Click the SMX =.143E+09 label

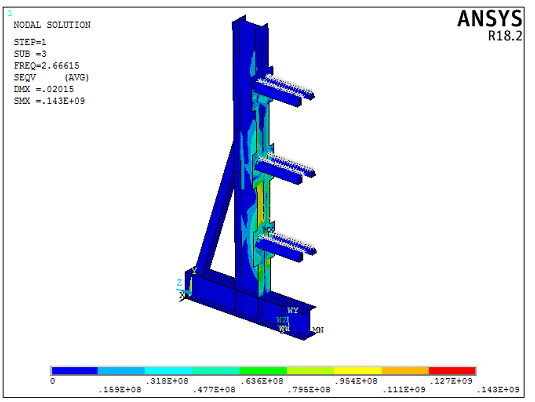(x=49, y=101)
